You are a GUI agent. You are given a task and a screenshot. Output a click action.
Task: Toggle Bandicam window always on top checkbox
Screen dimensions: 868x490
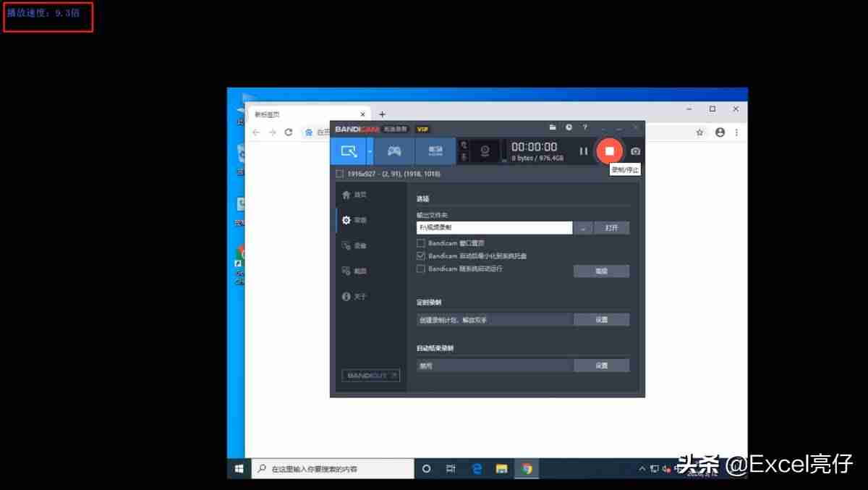coord(421,243)
